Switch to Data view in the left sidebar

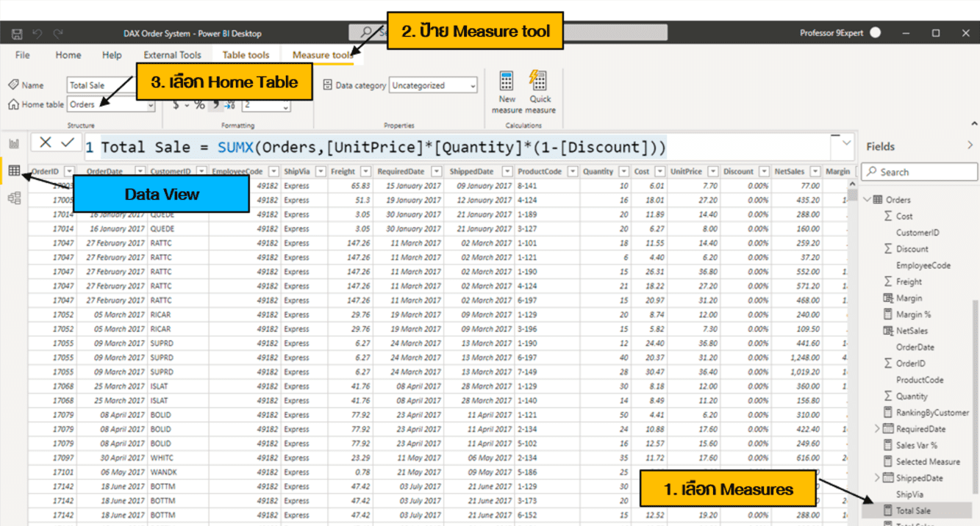pyautogui.click(x=13, y=170)
